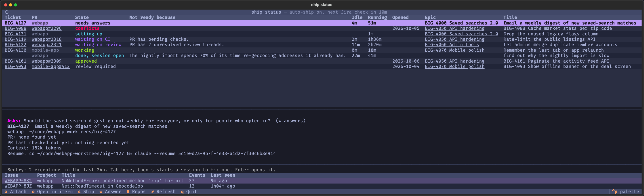Viewport: 644px width, 196px height.
Task: Click 'Net::ReadTimeout in GeocodeJob' title
Action: point(102,186)
